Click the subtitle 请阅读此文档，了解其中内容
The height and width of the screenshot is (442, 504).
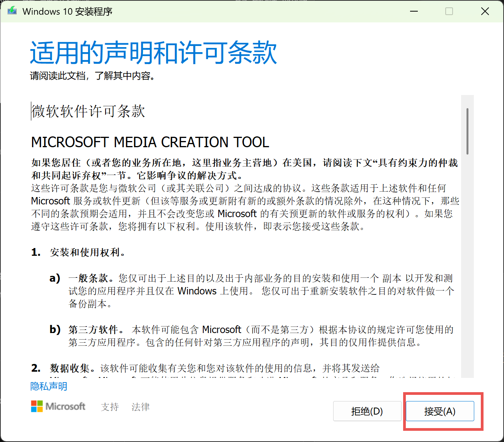(93, 76)
